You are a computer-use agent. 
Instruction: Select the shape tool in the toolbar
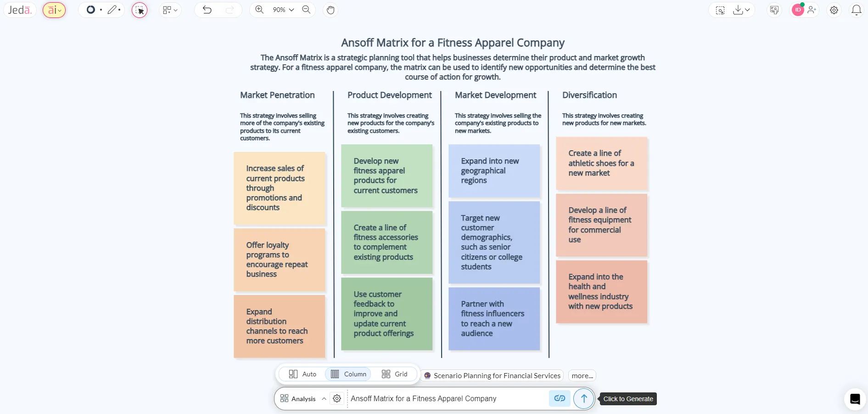click(x=91, y=10)
